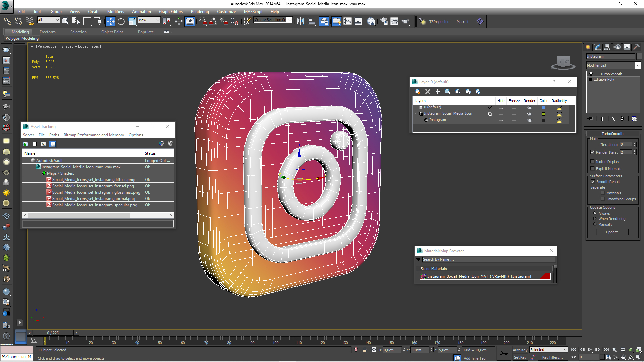The height and width of the screenshot is (362, 644).
Task: Open the Modifiers menu
Action: (x=115, y=11)
